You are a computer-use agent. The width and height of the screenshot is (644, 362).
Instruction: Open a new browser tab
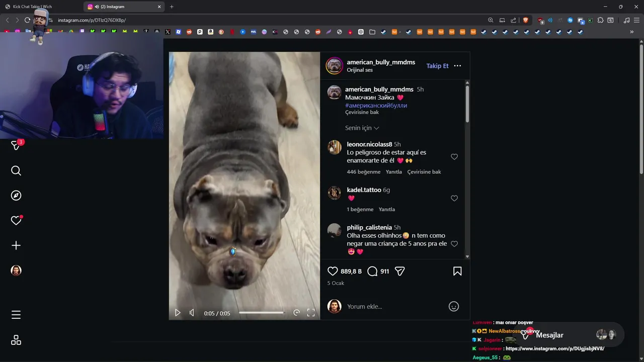point(172,7)
